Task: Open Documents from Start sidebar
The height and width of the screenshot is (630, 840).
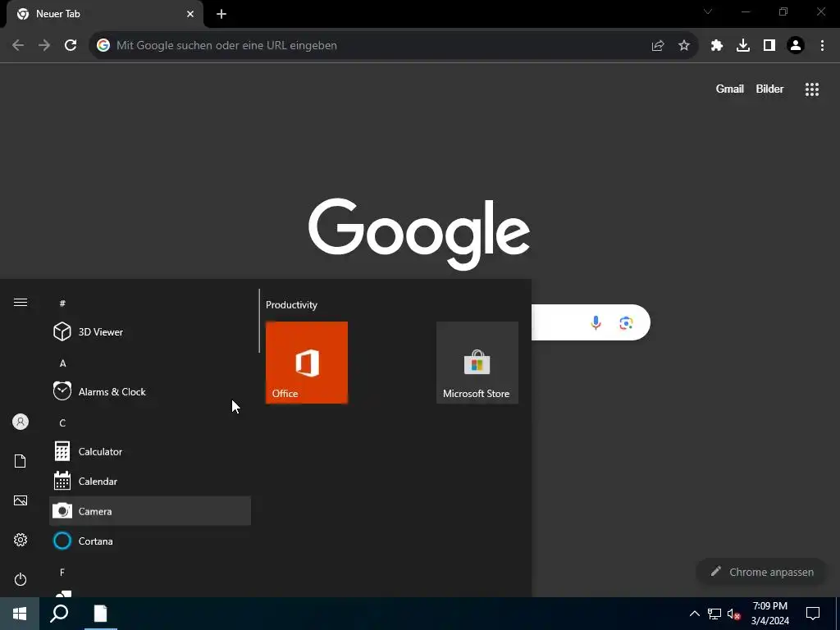Action: click(21, 461)
